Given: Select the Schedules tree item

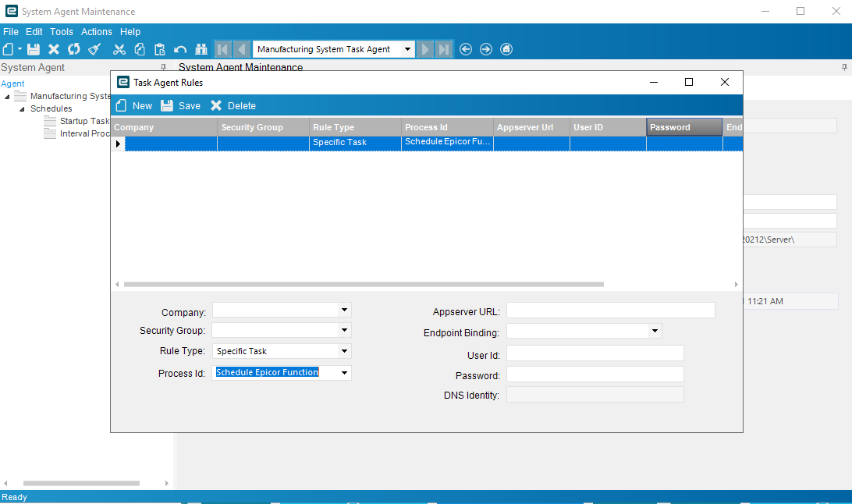Looking at the screenshot, I should pyautogui.click(x=51, y=108).
